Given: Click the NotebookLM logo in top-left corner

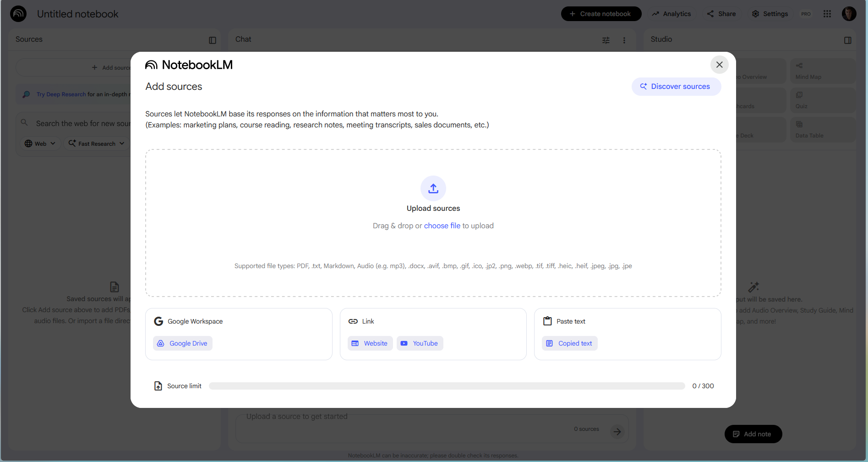Looking at the screenshot, I should (18, 14).
